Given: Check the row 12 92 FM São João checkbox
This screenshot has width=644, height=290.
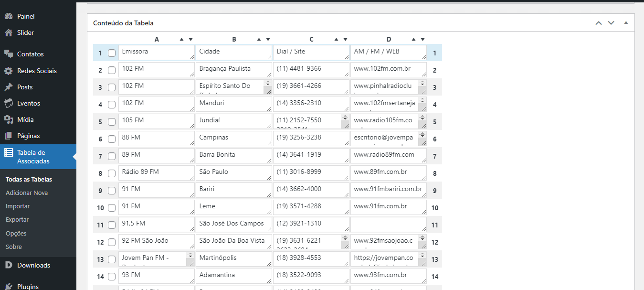Looking at the screenshot, I should point(112,242).
